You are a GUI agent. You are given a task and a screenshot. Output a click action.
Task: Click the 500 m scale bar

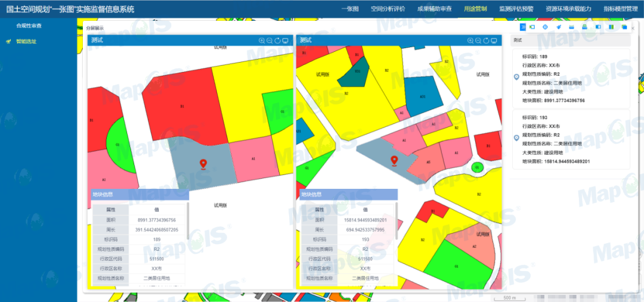509,298
